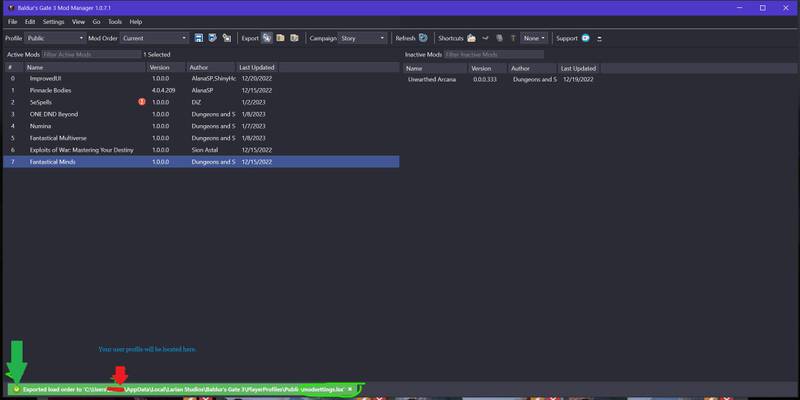Sort active mods by Name column
Screen dimensions: 800x400
[x=85, y=67]
